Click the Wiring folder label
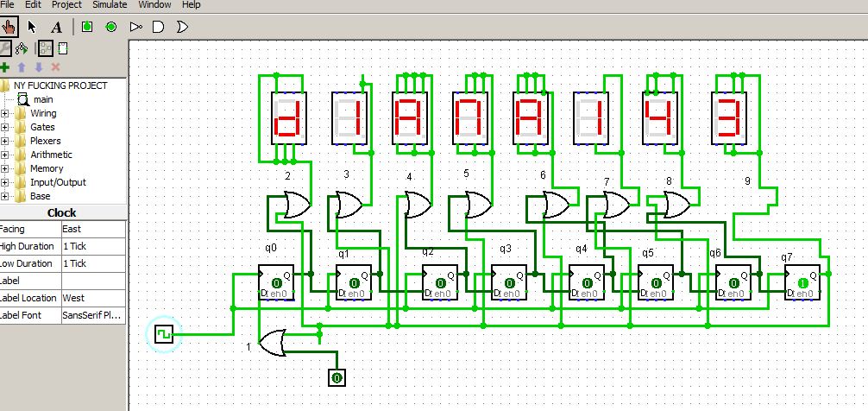 pyautogui.click(x=43, y=113)
